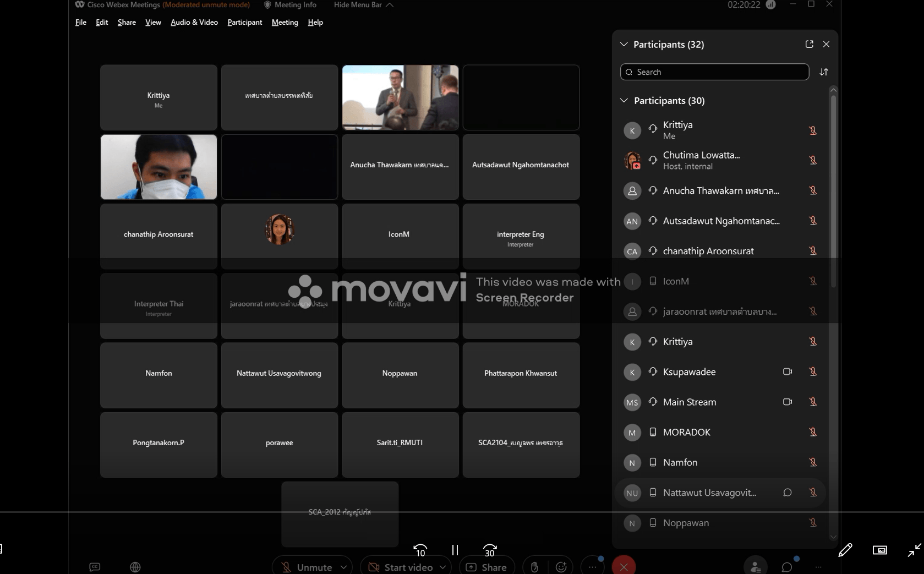Open the Unmute audio options arrow

coord(344,567)
